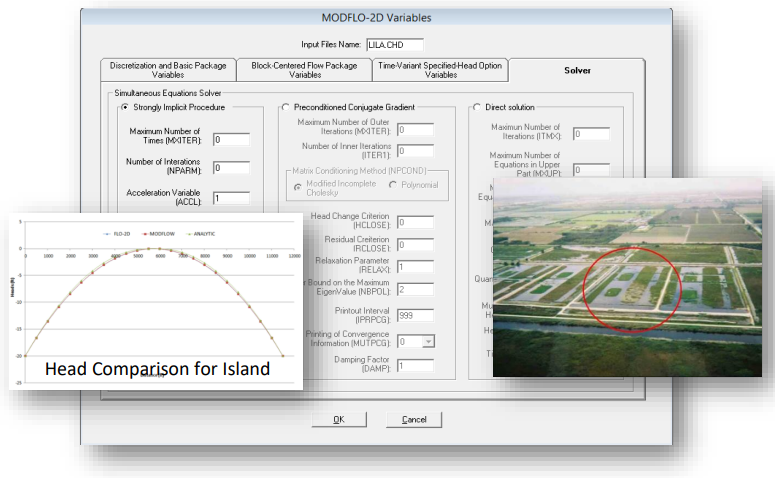The image size is (775, 478).
Task: Click the Number of Iterations NPARM field
Action: pos(230,168)
